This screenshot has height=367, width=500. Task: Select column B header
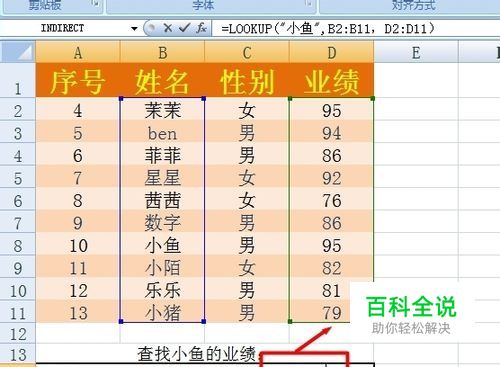162,52
